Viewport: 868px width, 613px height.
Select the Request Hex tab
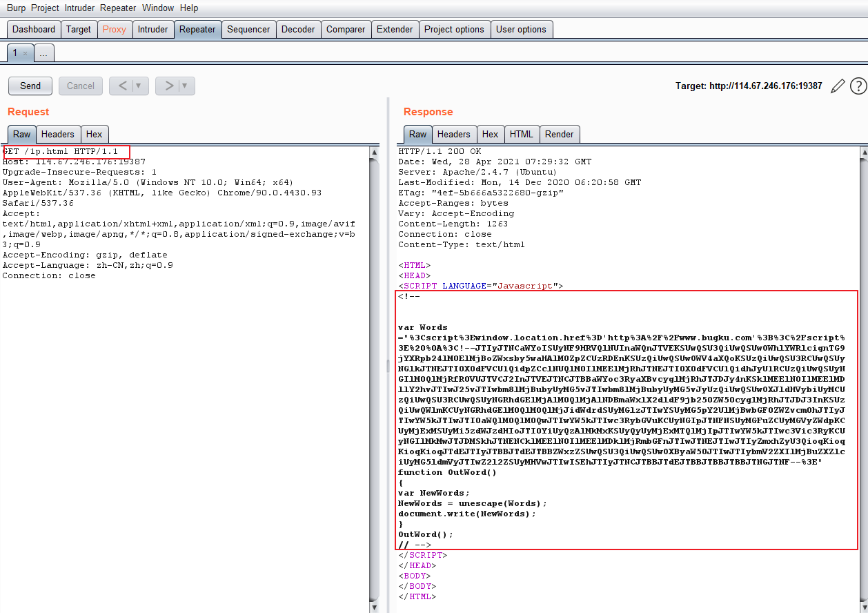[x=95, y=134]
